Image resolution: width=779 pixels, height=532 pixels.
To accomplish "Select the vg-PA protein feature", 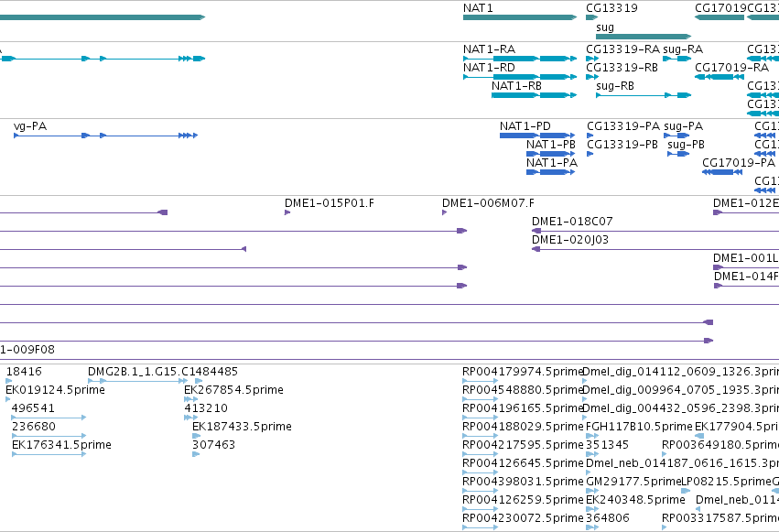I will [x=106, y=136].
